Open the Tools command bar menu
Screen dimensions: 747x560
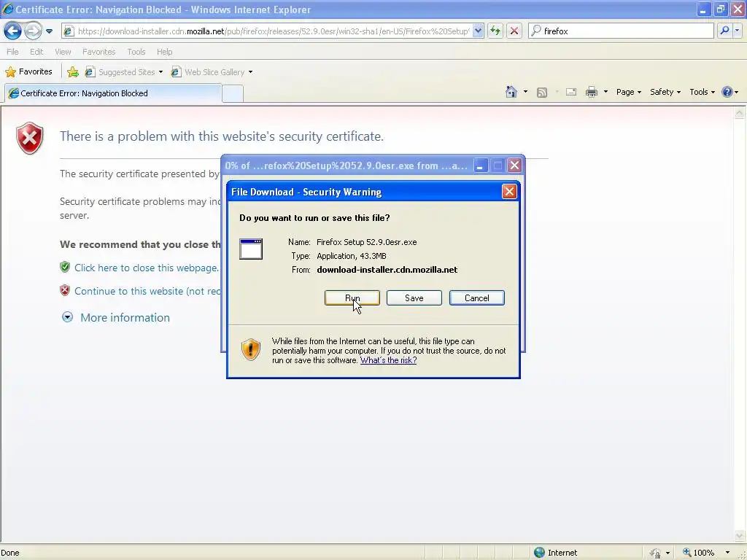tap(702, 92)
